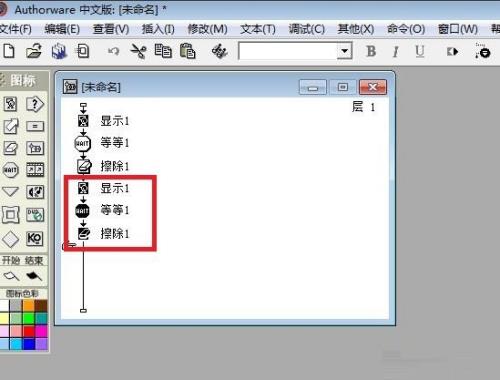Choose the orange icon color swatch
This screenshot has width=500, height=380.
pos(29,305)
